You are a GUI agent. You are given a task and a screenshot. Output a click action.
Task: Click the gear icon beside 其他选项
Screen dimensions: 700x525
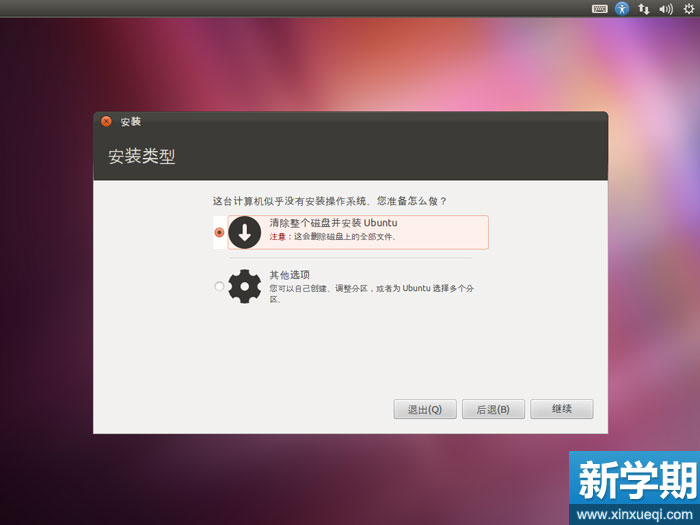point(245,286)
